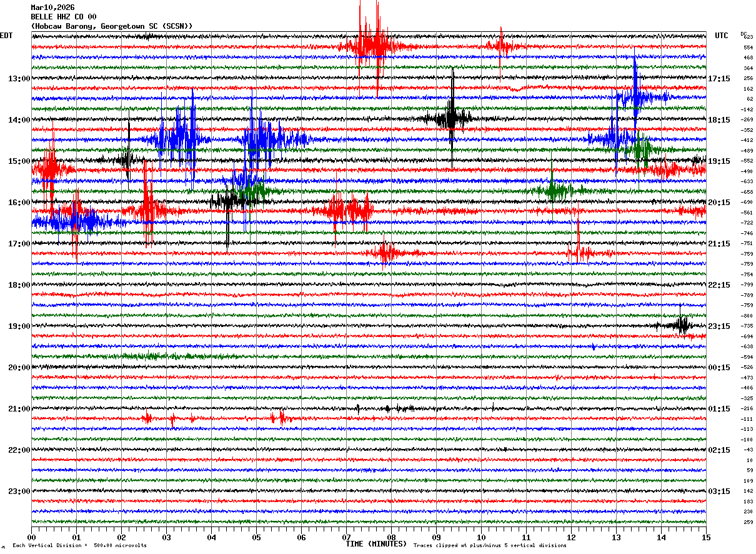Click minute axis tick label "09"

click(x=436, y=538)
